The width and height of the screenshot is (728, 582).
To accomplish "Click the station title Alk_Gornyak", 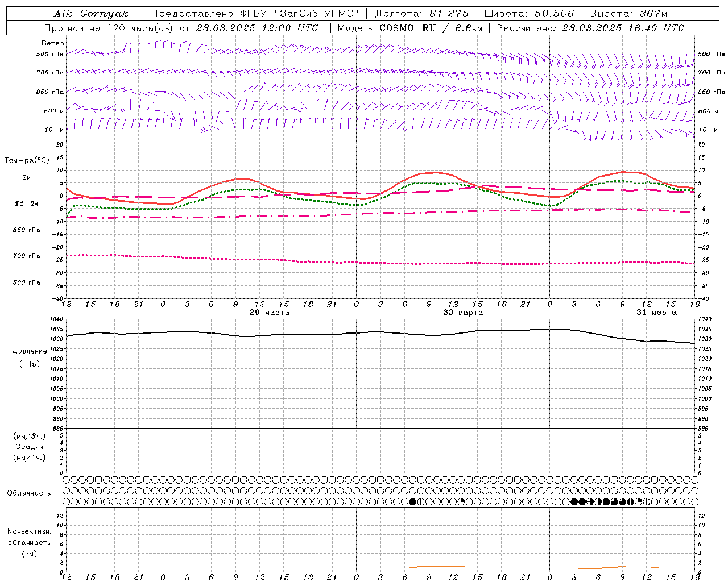I will click(91, 14).
